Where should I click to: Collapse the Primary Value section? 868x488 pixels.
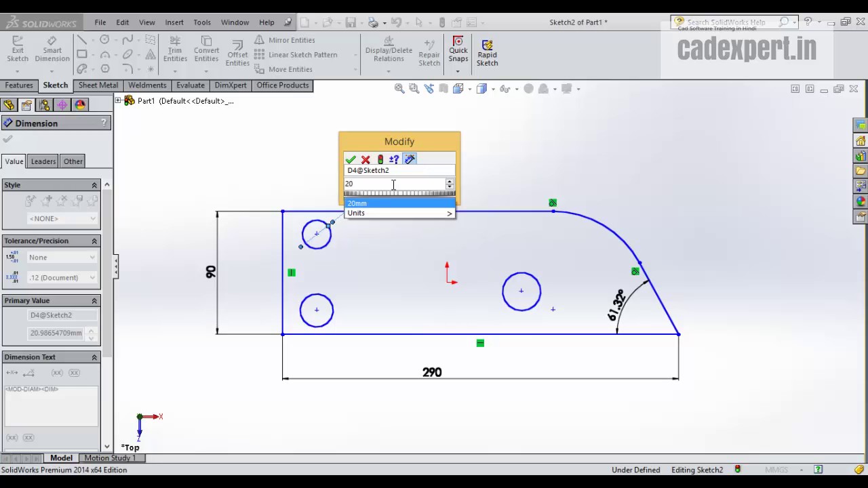(x=94, y=301)
